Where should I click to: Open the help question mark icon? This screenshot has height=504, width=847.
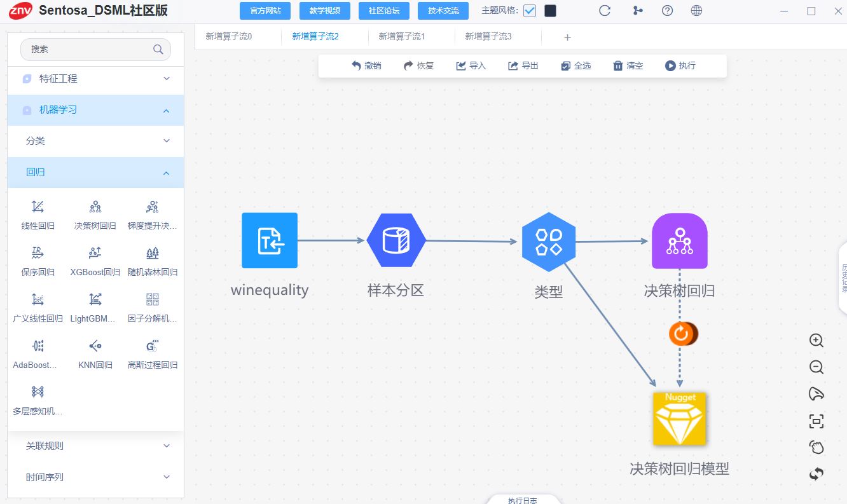pyautogui.click(x=667, y=11)
